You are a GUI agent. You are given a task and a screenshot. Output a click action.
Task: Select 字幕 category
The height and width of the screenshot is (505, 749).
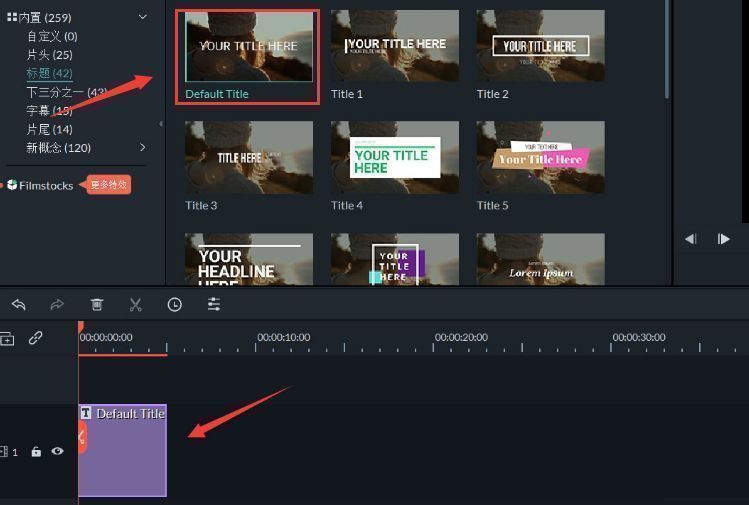50,110
